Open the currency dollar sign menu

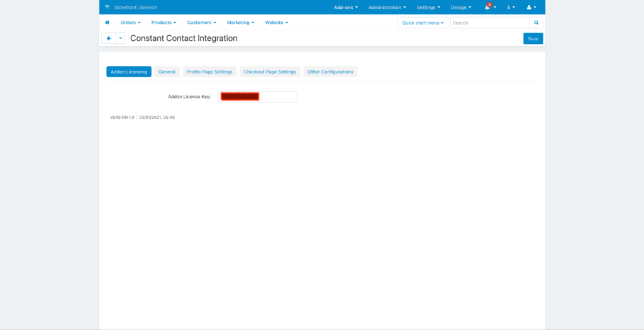(x=511, y=8)
